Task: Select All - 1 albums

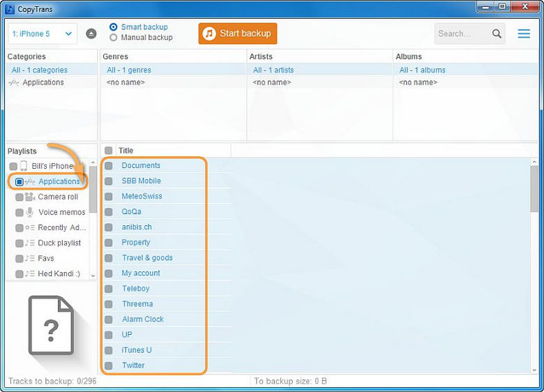Action: 466,70
